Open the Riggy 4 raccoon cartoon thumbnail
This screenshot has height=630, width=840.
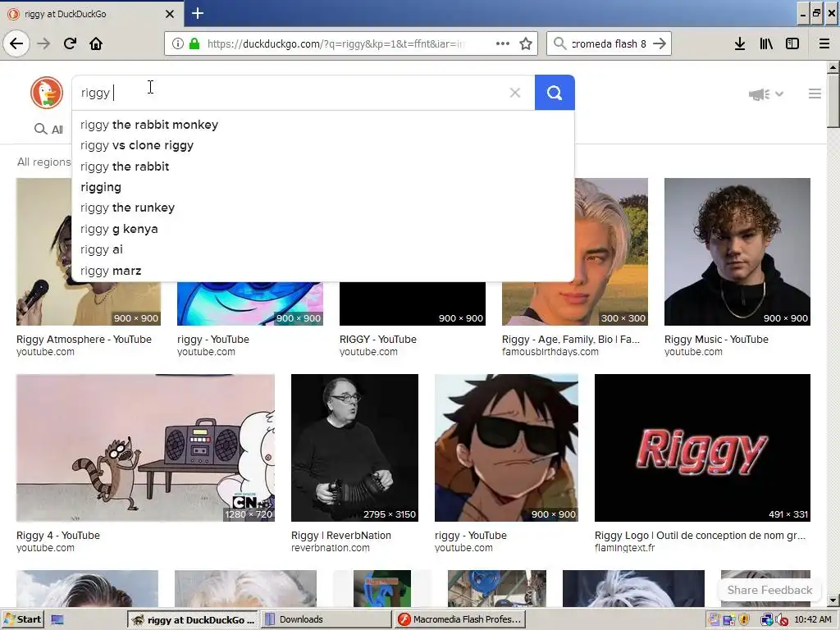[145, 448]
